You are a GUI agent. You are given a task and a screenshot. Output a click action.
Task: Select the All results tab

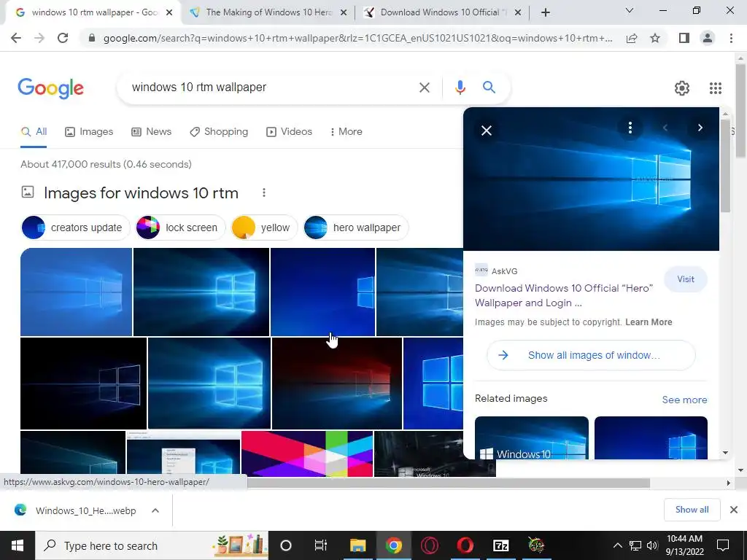(34, 132)
